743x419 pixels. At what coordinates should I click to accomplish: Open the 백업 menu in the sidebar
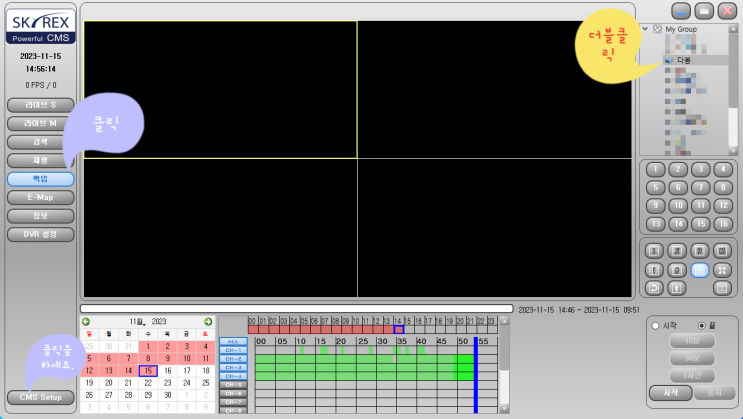pos(40,179)
